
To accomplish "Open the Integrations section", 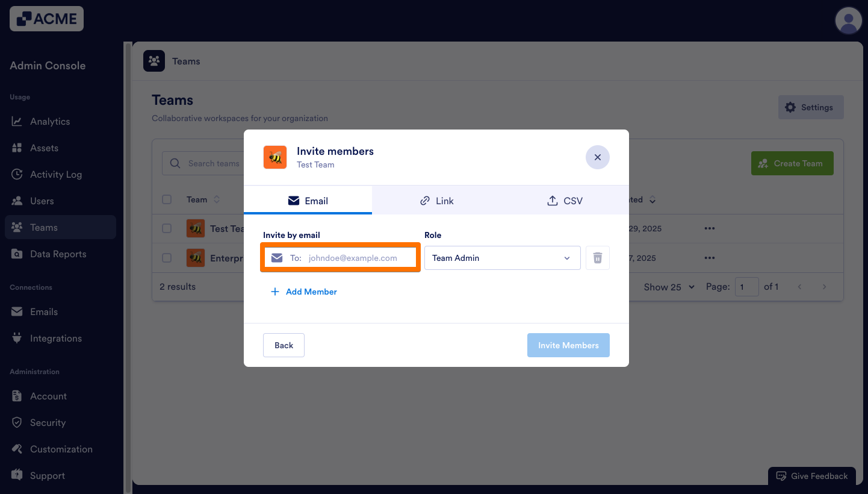I will 56,338.
